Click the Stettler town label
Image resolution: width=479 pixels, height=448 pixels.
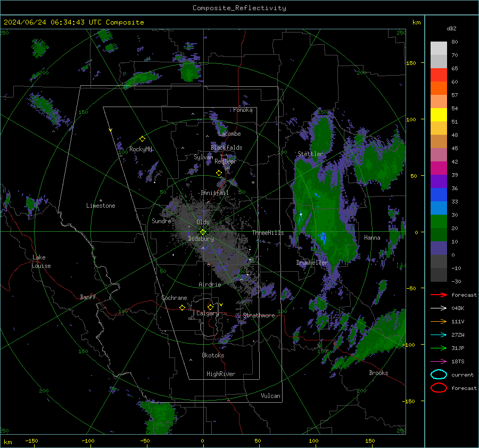point(310,154)
